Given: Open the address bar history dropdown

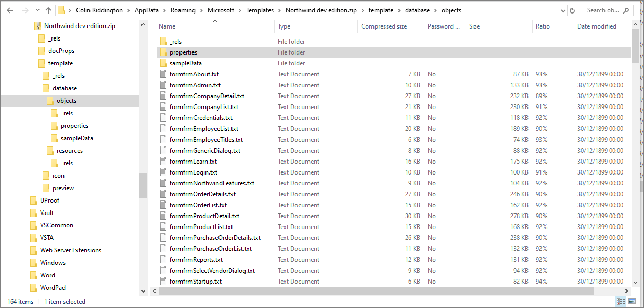Looking at the screenshot, I should pyautogui.click(x=563, y=10).
